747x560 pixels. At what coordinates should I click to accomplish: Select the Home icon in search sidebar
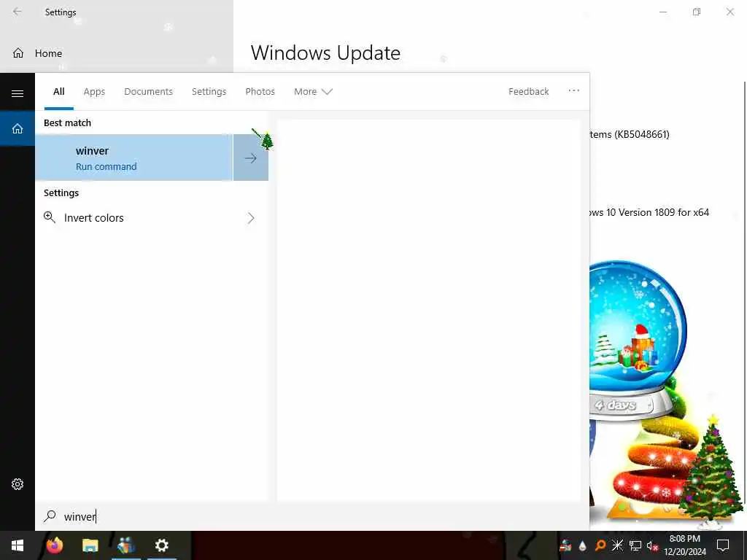[x=18, y=128]
